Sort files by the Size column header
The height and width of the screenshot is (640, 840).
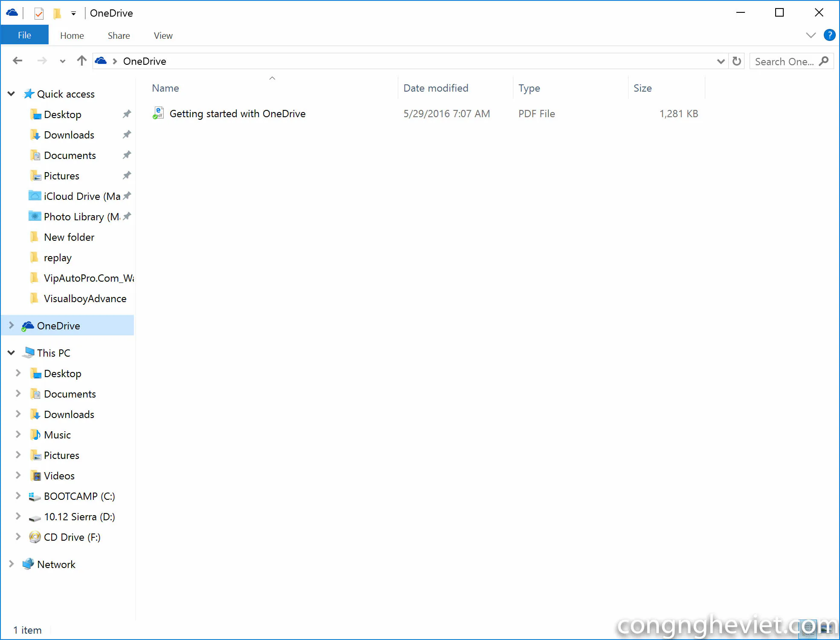tap(643, 88)
